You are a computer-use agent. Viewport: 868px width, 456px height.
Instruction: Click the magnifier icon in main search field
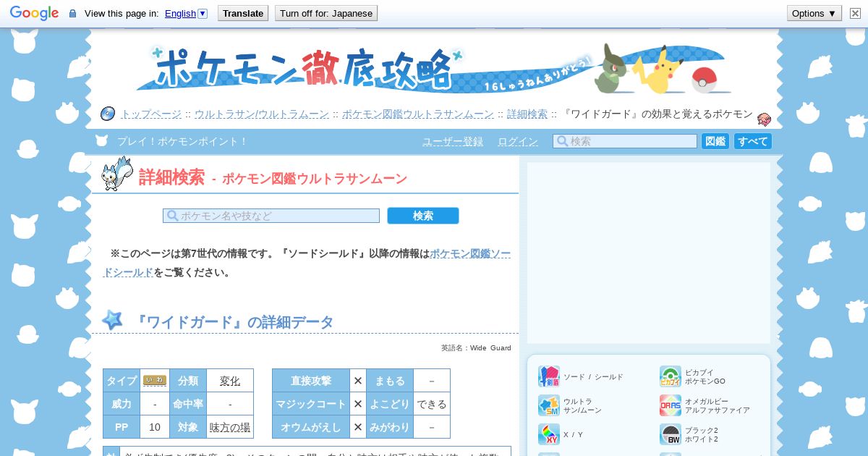172,216
